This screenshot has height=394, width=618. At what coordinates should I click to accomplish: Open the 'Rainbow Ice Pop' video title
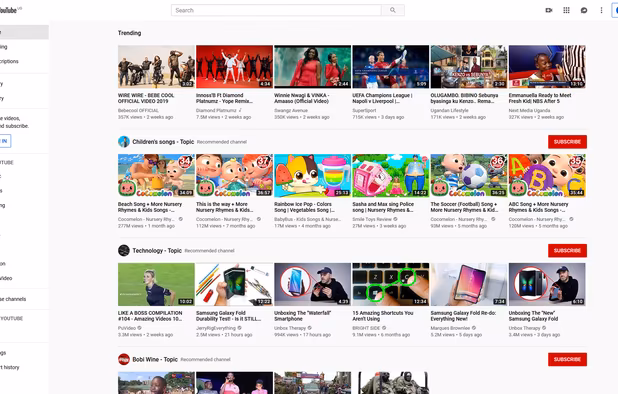pyautogui.click(x=304, y=207)
